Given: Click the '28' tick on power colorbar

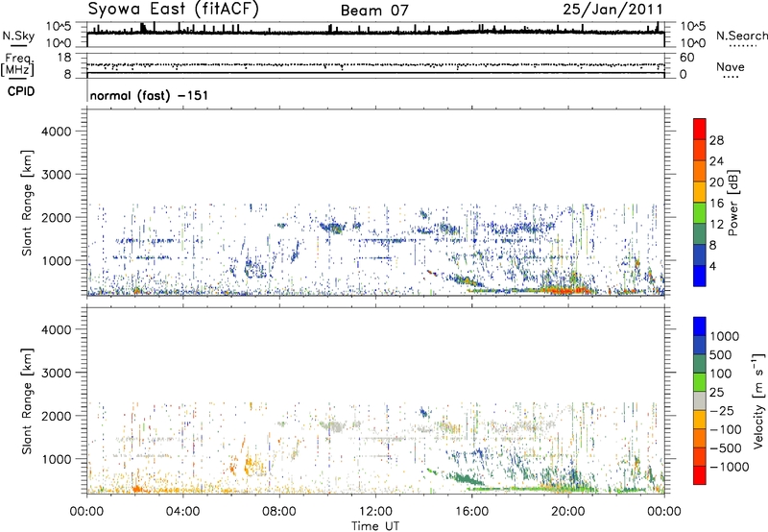Looking at the screenshot, I should (716, 140).
